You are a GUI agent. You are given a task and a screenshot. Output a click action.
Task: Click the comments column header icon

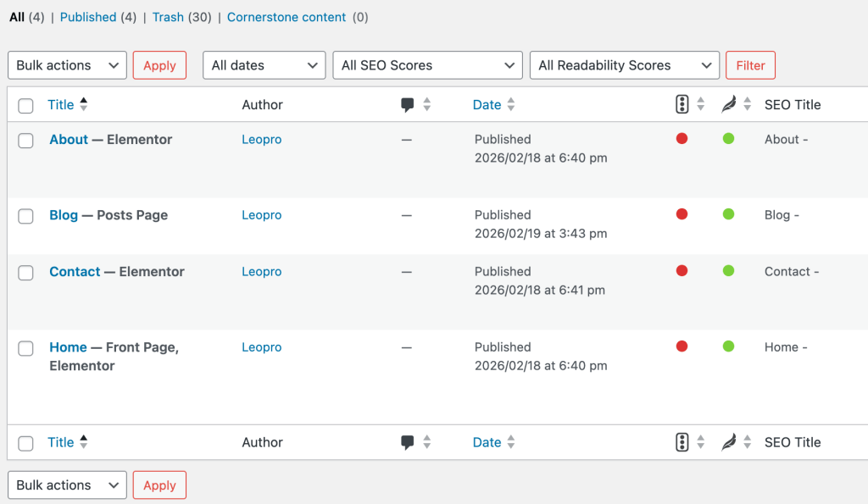pos(409,103)
